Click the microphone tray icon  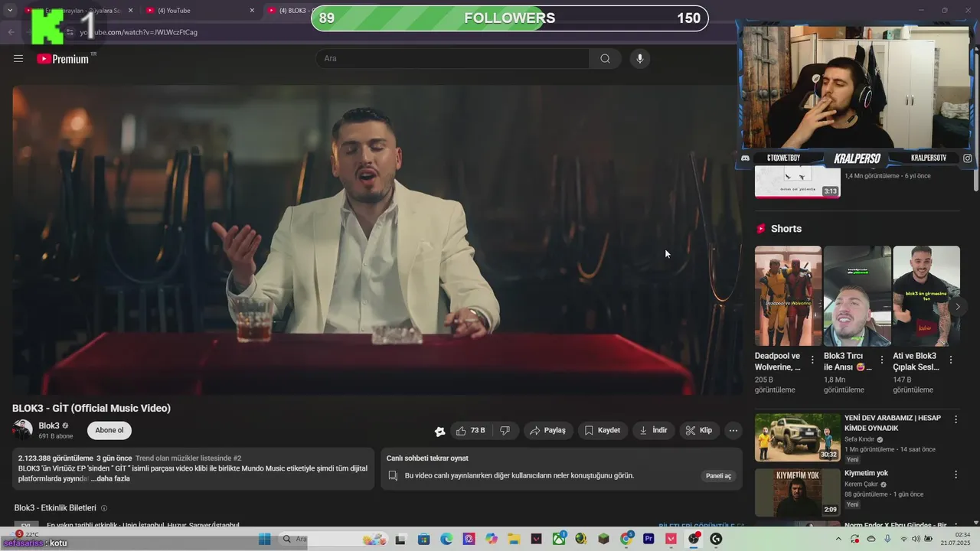(887, 540)
